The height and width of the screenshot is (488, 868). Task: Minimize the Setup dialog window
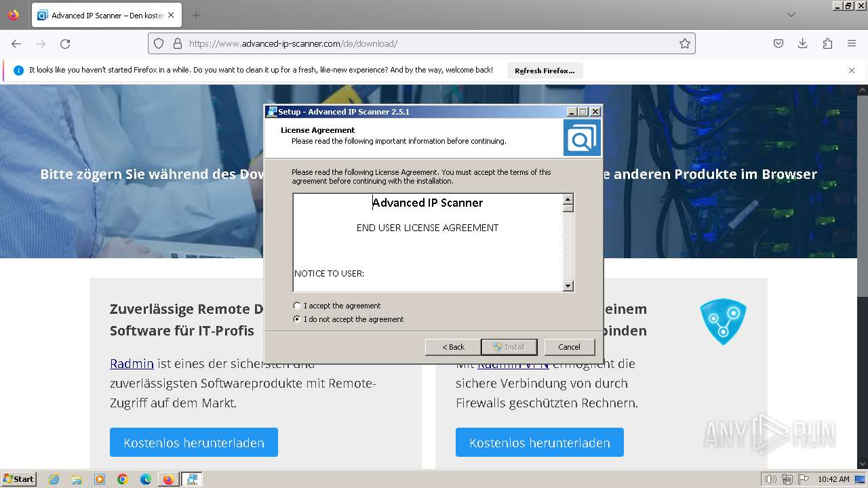[x=572, y=112]
